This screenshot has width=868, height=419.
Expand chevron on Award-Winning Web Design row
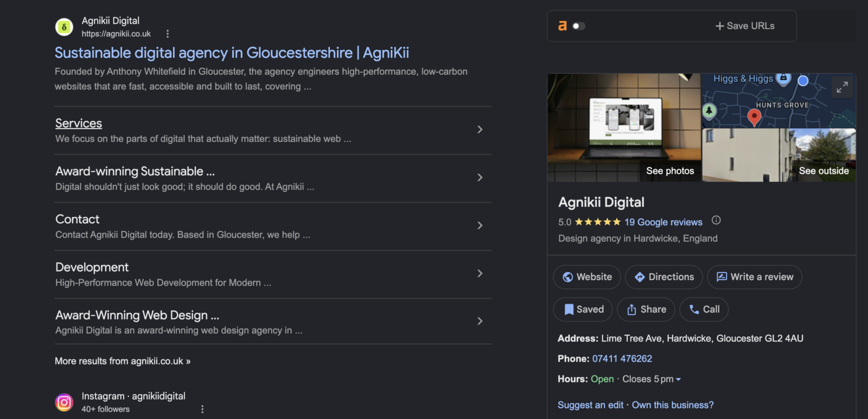[480, 321]
